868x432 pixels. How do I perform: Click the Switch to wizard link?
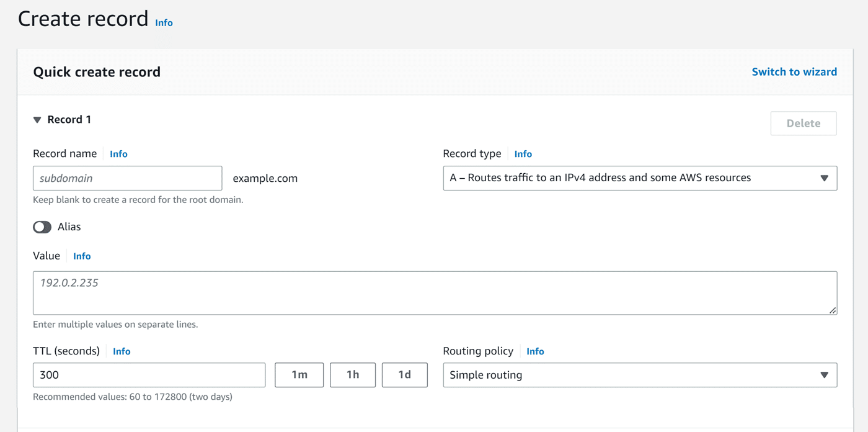click(794, 71)
